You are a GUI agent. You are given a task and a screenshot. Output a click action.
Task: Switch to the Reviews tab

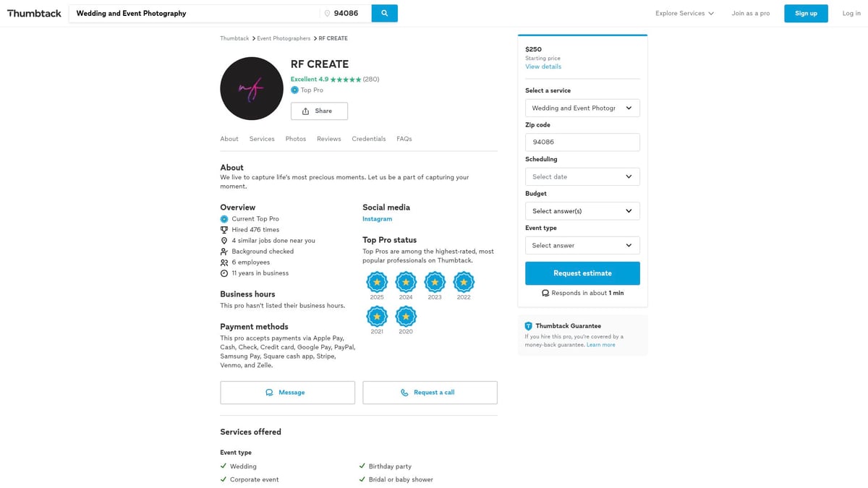pyautogui.click(x=328, y=139)
